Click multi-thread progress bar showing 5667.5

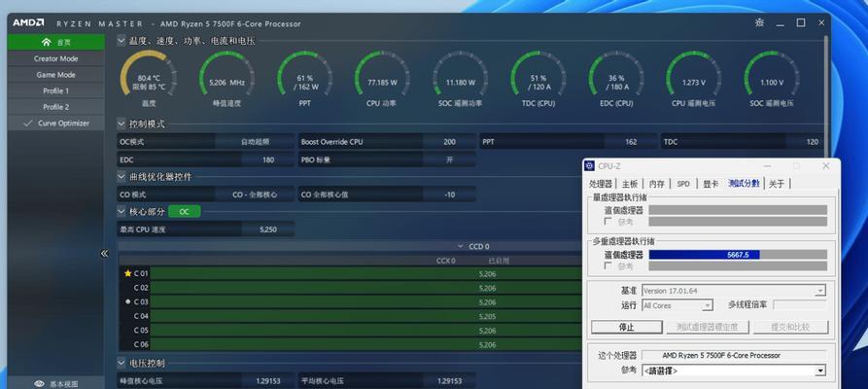(x=738, y=255)
